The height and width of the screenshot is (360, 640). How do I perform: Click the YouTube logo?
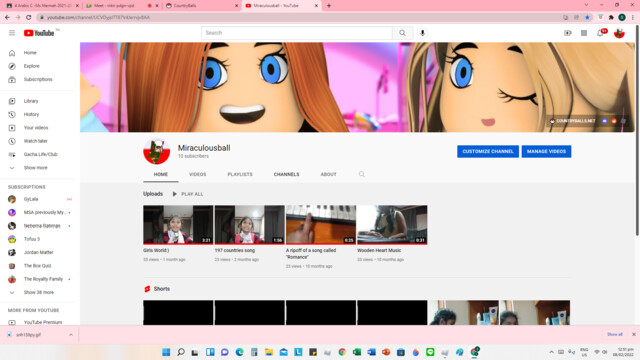[39, 33]
